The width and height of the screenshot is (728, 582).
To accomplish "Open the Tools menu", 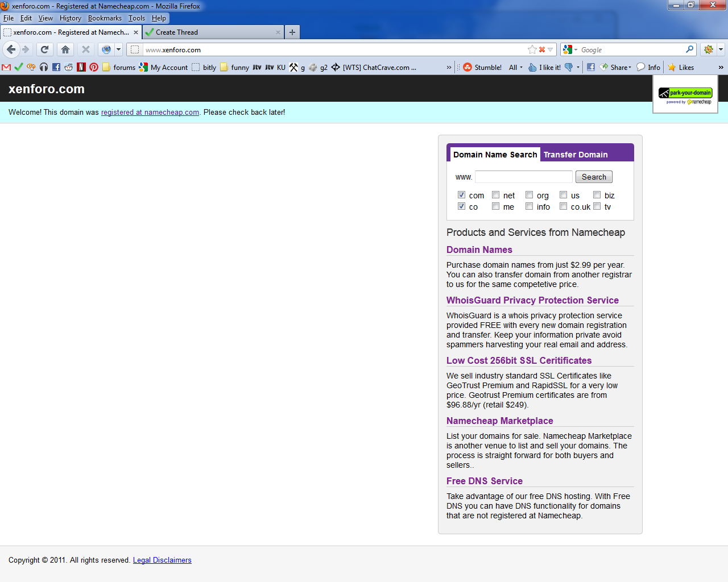I will coord(136,18).
